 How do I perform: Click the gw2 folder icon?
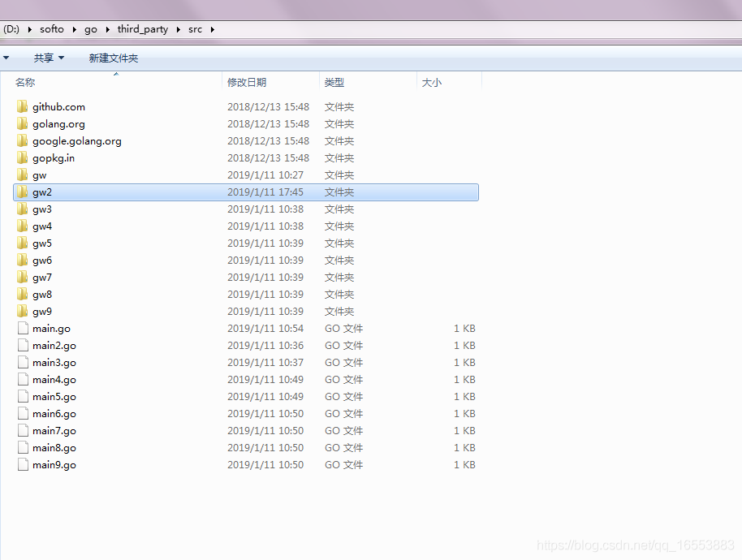(x=22, y=192)
